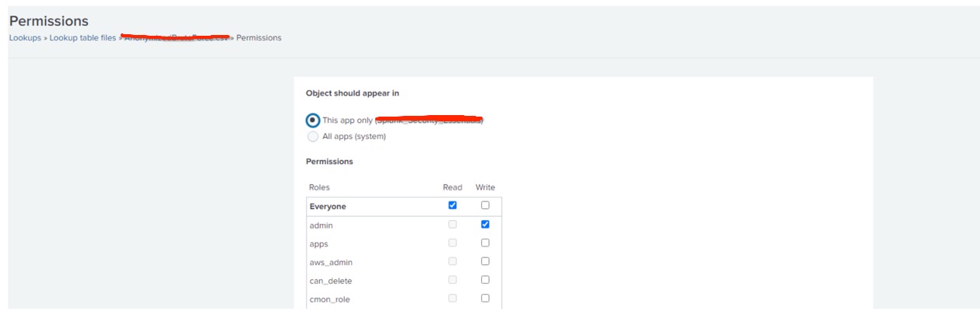Viewport: 980px width, 318px height.
Task: Grant Write permission to apps role
Action: (x=485, y=243)
